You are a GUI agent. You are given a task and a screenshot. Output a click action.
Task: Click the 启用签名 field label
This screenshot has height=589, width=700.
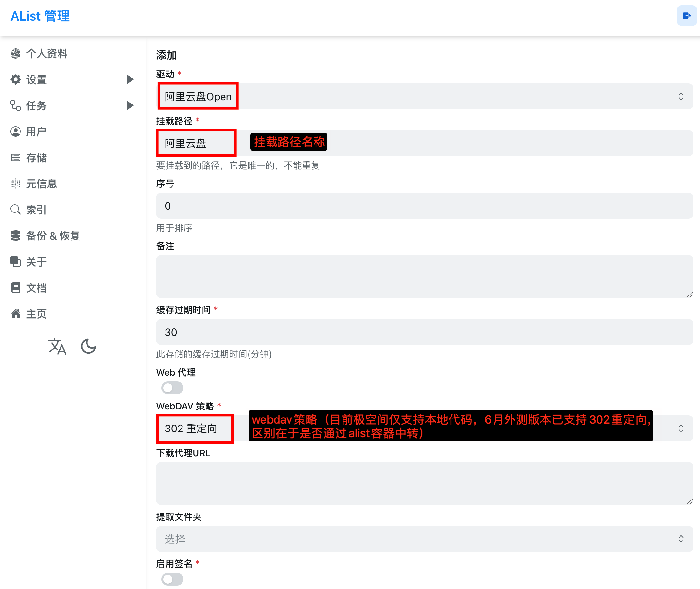pos(174,564)
